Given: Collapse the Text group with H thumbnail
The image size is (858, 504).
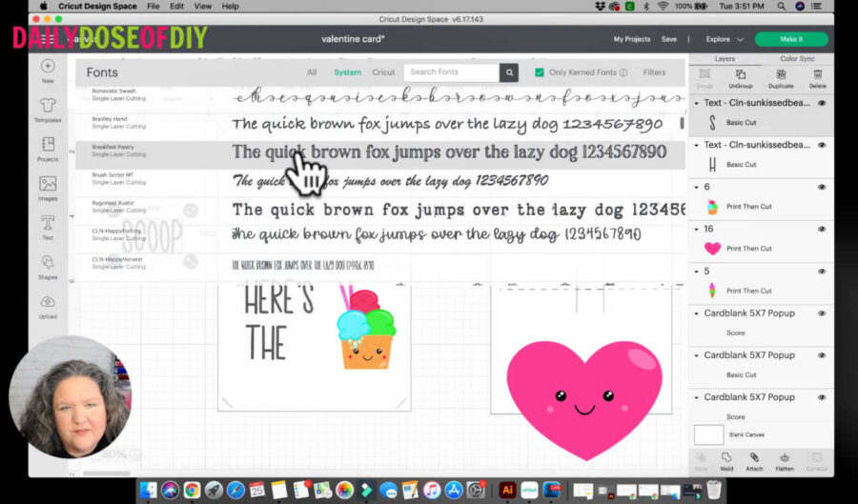Looking at the screenshot, I should click(697, 145).
